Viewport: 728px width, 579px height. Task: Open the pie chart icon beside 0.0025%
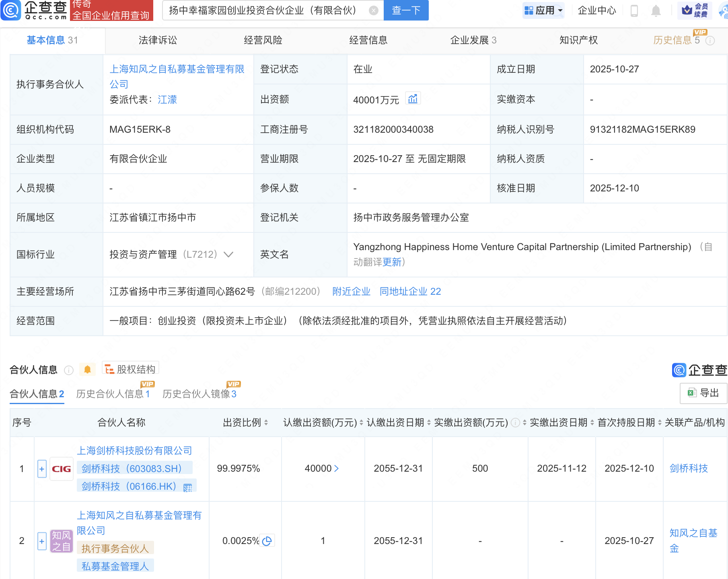(x=267, y=541)
